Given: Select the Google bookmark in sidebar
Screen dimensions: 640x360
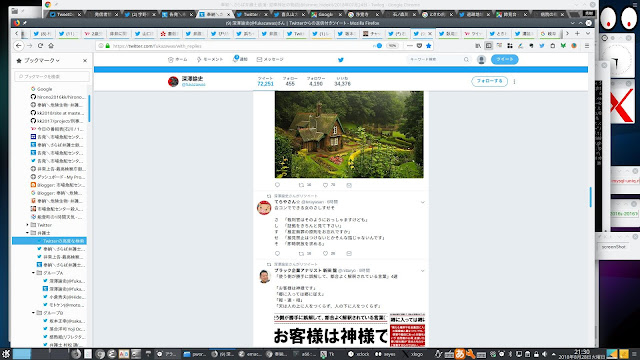Looking at the screenshot, I should coord(41,89).
